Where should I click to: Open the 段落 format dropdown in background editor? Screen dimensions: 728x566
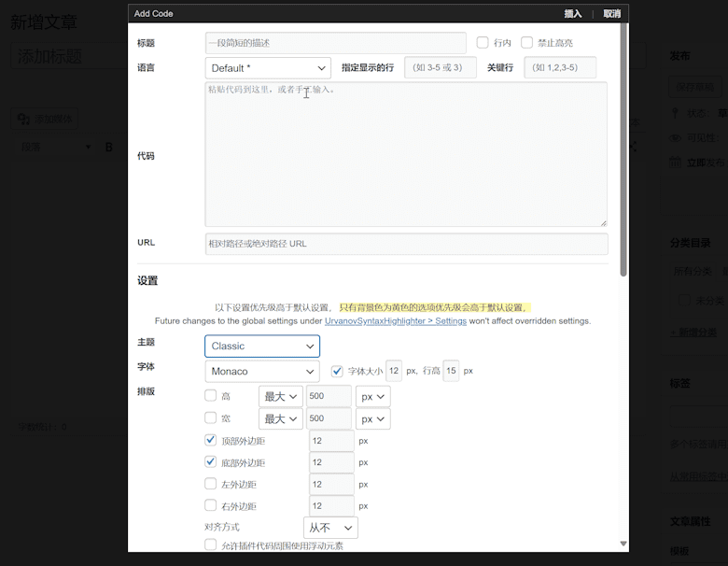pos(56,148)
